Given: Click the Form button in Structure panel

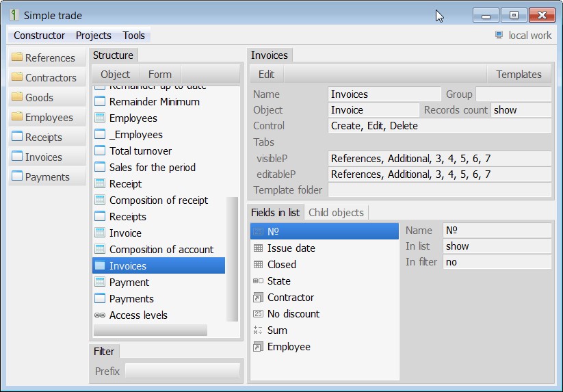Looking at the screenshot, I should point(160,75).
